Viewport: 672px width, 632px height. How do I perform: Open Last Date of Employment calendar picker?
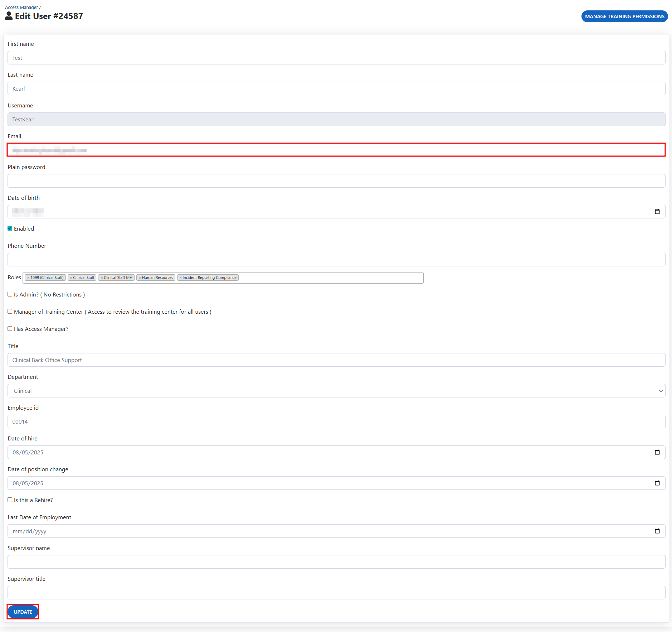pyautogui.click(x=657, y=531)
